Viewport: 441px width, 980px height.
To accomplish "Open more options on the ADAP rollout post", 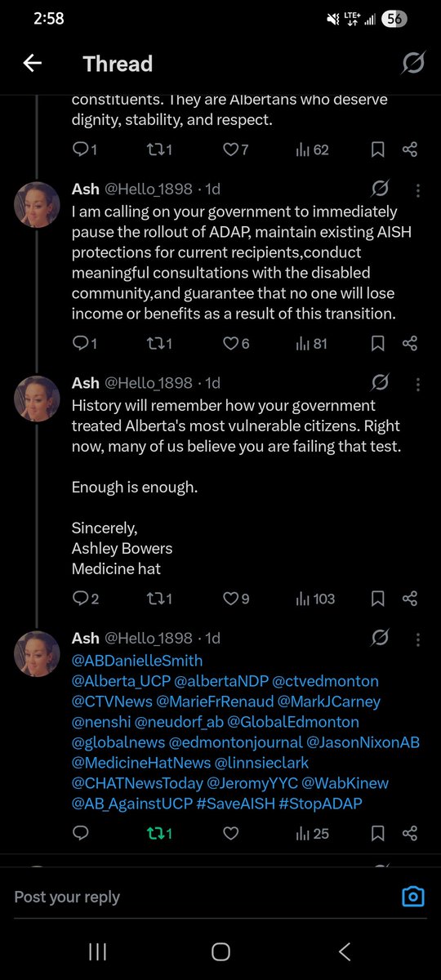I will (417, 190).
